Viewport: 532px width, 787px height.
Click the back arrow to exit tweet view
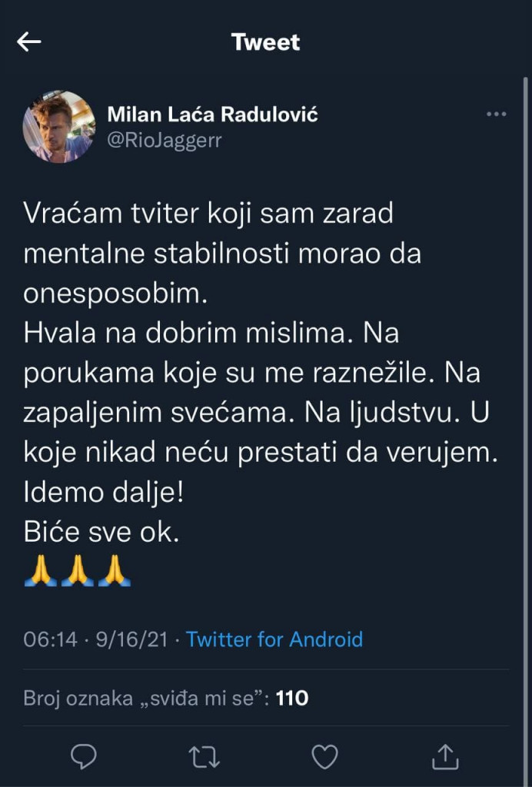[29, 42]
